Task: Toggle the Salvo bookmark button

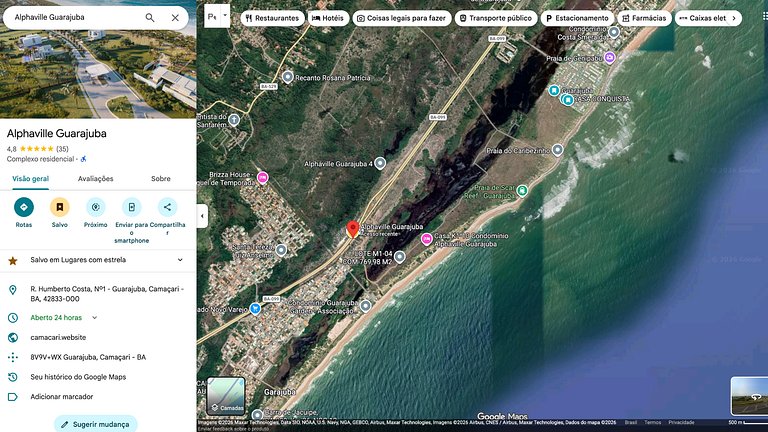Action: pyautogui.click(x=59, y=207)
